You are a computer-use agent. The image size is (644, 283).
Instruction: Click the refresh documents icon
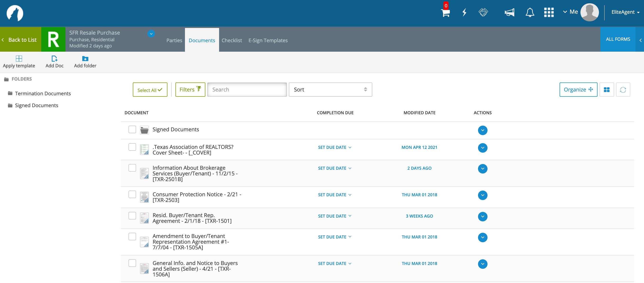(x=623, y=90)
